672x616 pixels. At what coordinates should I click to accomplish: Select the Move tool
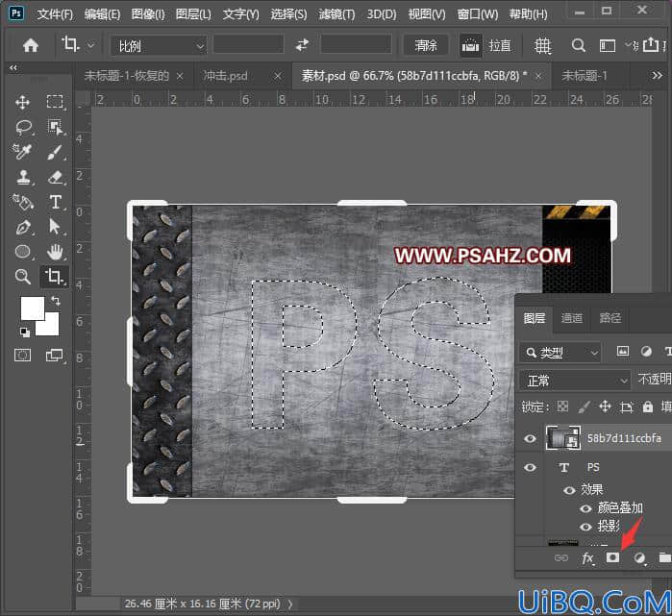point(22,102)
